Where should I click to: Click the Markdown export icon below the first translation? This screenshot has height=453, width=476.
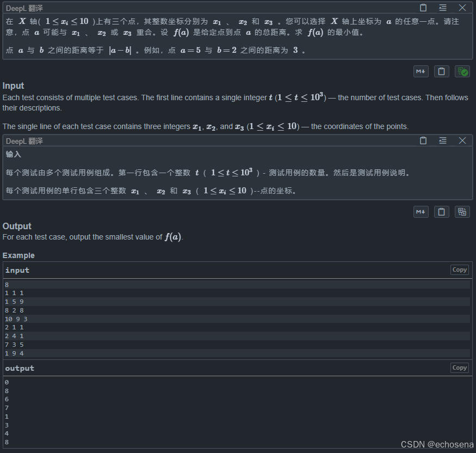click(x=421, y=71)
